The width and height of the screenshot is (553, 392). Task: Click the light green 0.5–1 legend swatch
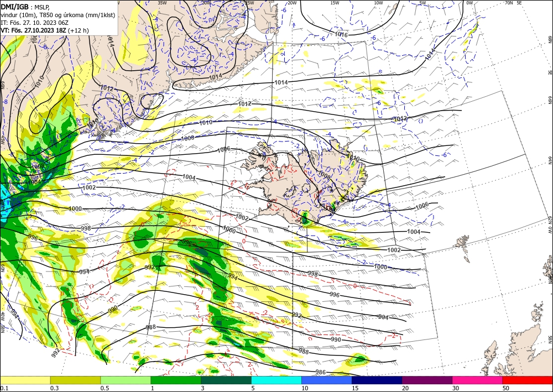(x=126, y=380)
